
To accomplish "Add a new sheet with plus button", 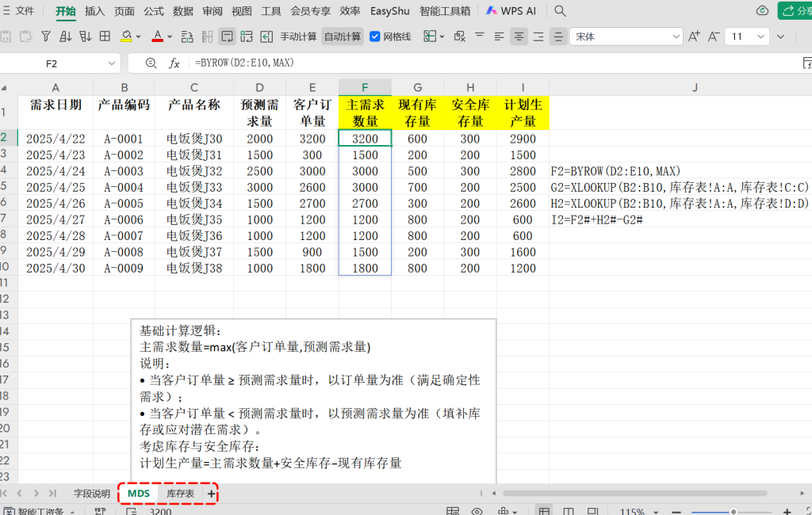I will 211,494.
